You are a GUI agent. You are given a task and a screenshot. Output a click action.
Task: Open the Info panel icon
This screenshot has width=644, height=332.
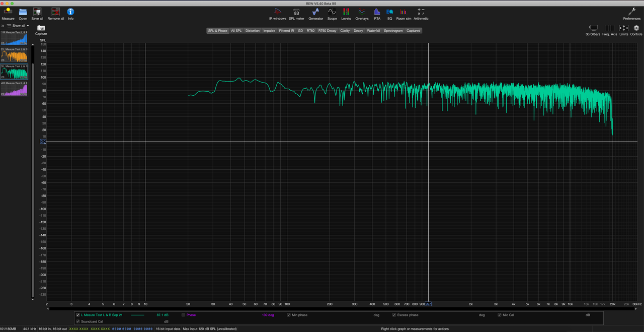click(x=70, y=14)
